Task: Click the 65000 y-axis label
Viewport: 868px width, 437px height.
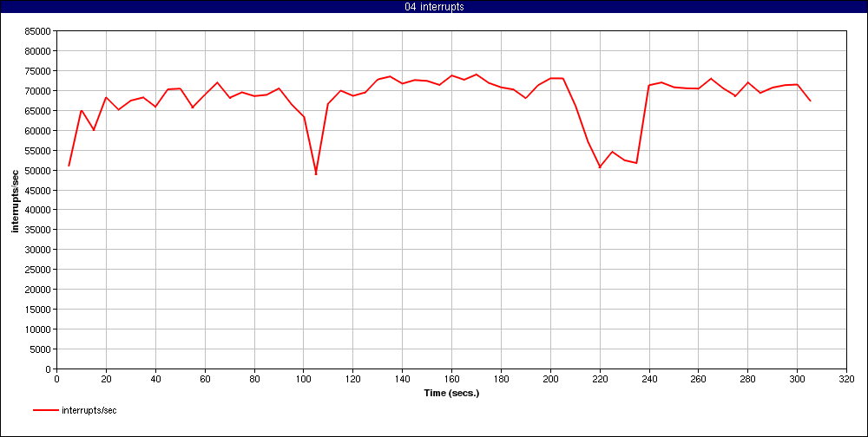Action: coord(39,111)
